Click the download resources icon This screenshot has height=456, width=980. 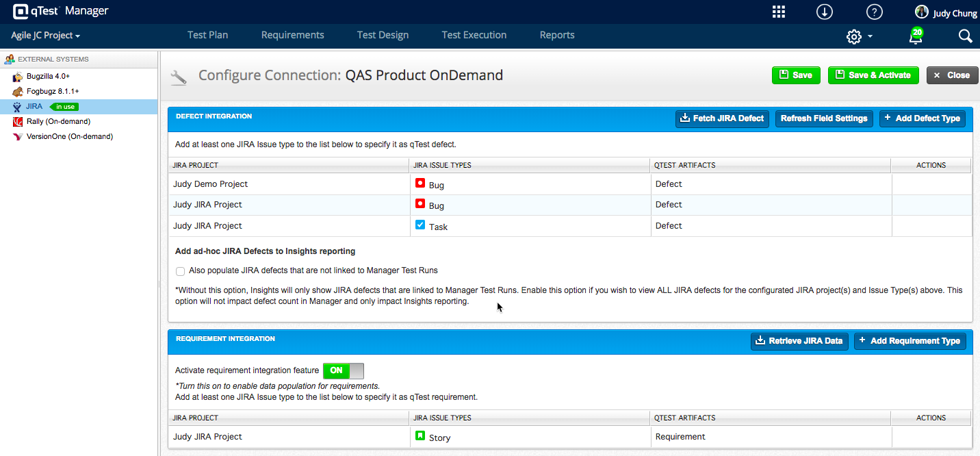825,12
